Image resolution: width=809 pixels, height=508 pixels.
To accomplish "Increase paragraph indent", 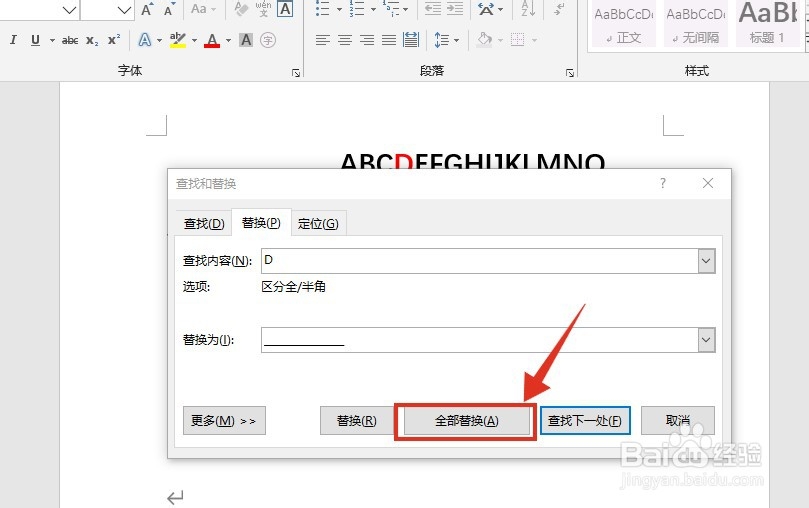I will 455,9.
